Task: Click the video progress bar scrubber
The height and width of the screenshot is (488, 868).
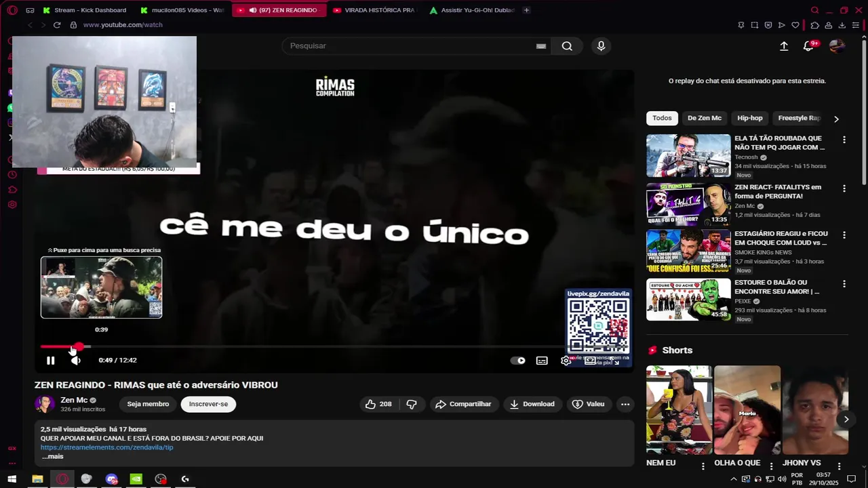Action: click(x=79, y=347)
